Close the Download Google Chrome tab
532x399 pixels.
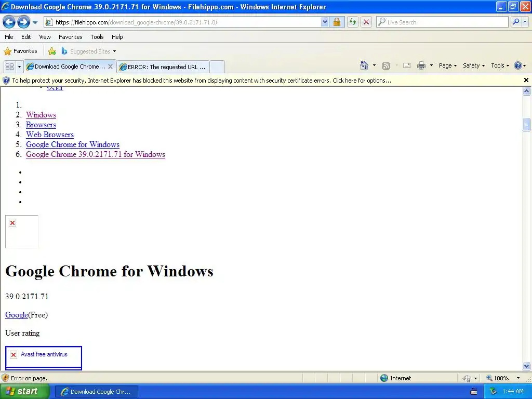110,66
